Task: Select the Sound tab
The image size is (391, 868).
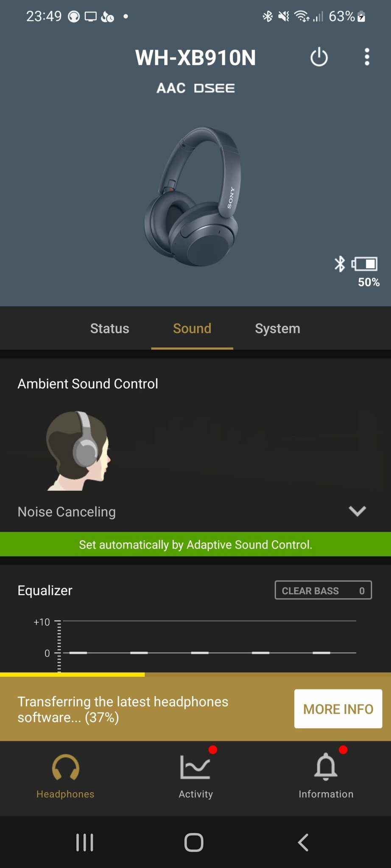Action: [192, 328]
